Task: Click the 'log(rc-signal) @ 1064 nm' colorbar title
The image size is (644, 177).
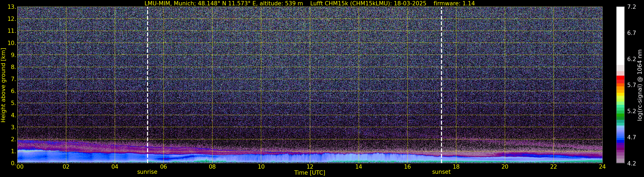Action: 640,85
